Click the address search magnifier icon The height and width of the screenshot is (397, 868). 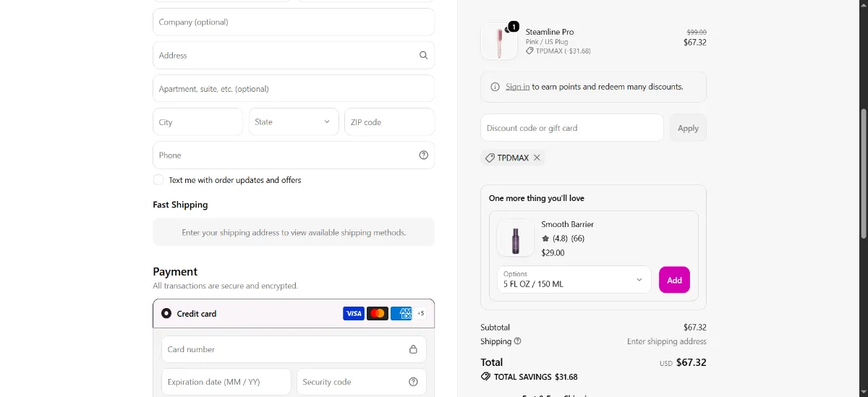[424, 55]
